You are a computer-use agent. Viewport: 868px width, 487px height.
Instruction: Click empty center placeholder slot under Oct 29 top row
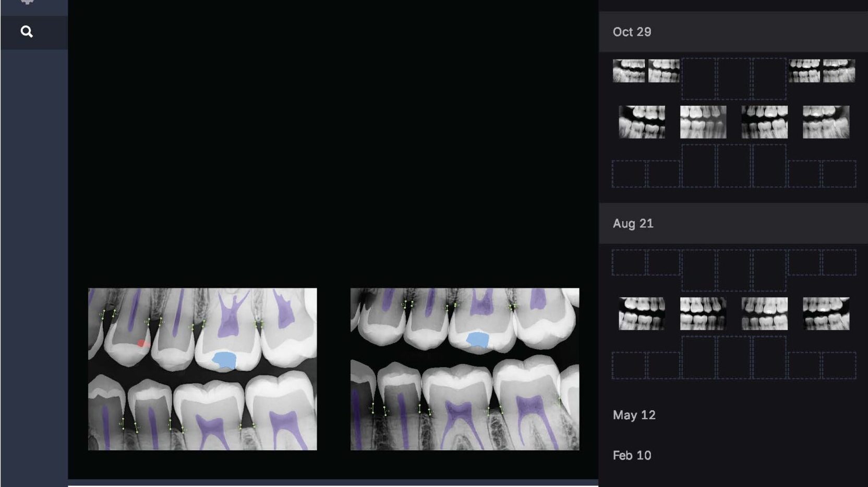734,78
